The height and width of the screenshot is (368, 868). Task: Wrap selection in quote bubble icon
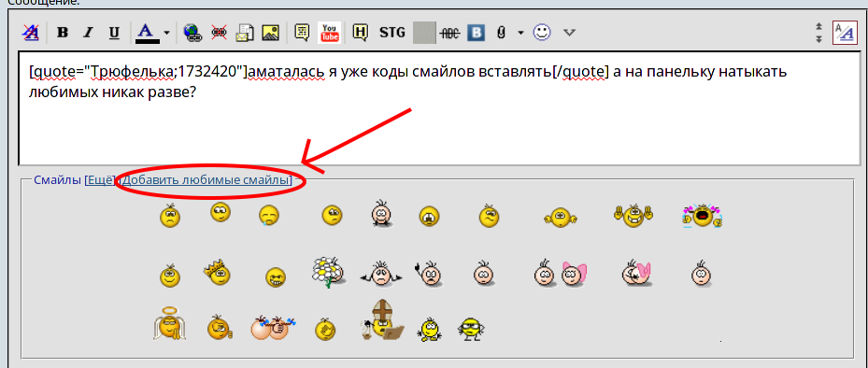tap(302, 33)
